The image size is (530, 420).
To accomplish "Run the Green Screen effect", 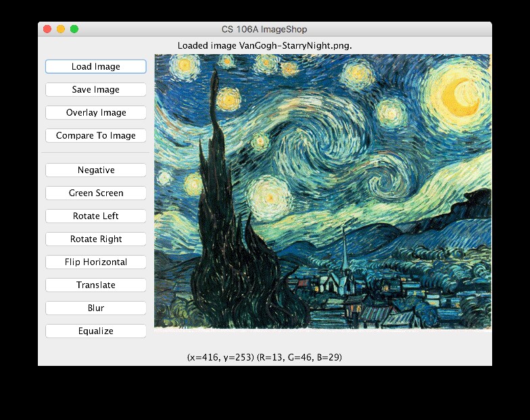I will pos(96,193).
